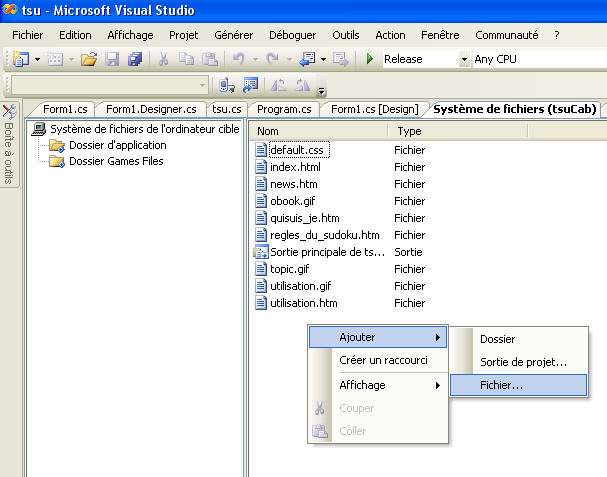This screenshot has width=607, height=477.
Task: Open the Edition menu
Action: (75, 35)
